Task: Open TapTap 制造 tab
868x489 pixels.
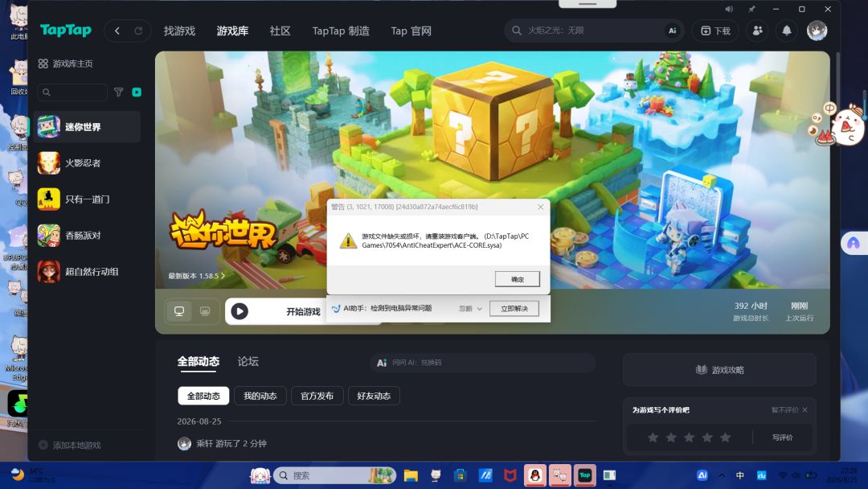Action: click(341, 31)
